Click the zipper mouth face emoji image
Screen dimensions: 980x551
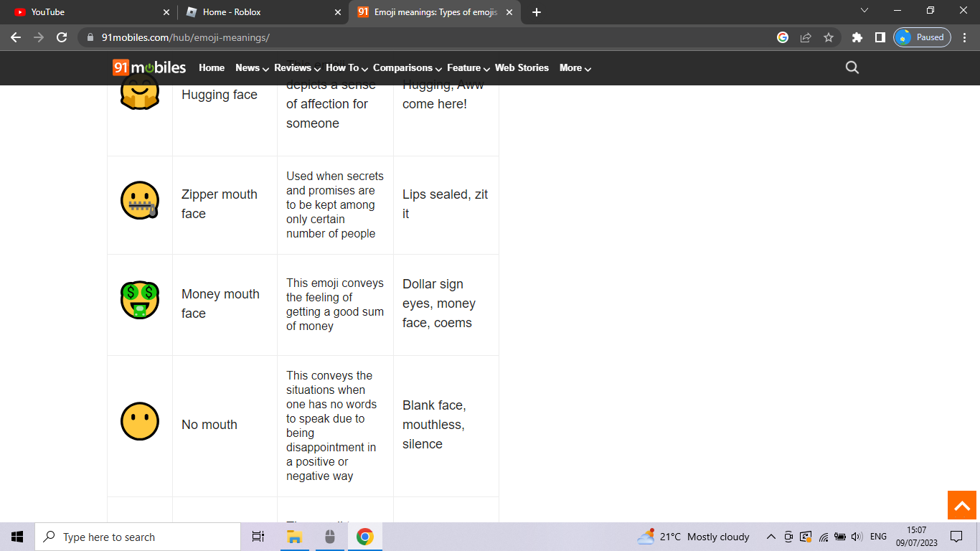click(140, 200)
